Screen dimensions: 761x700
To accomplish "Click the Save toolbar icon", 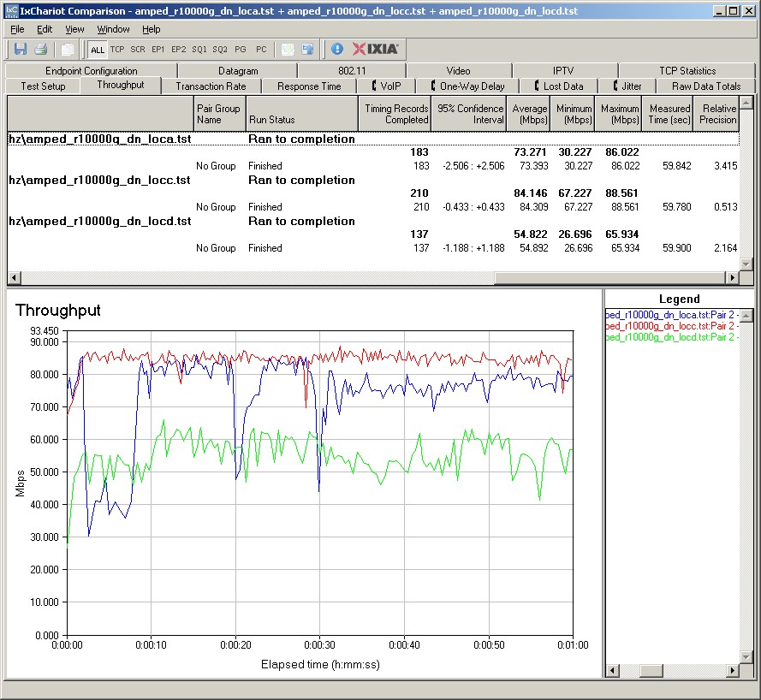I will tap(21, 49).
